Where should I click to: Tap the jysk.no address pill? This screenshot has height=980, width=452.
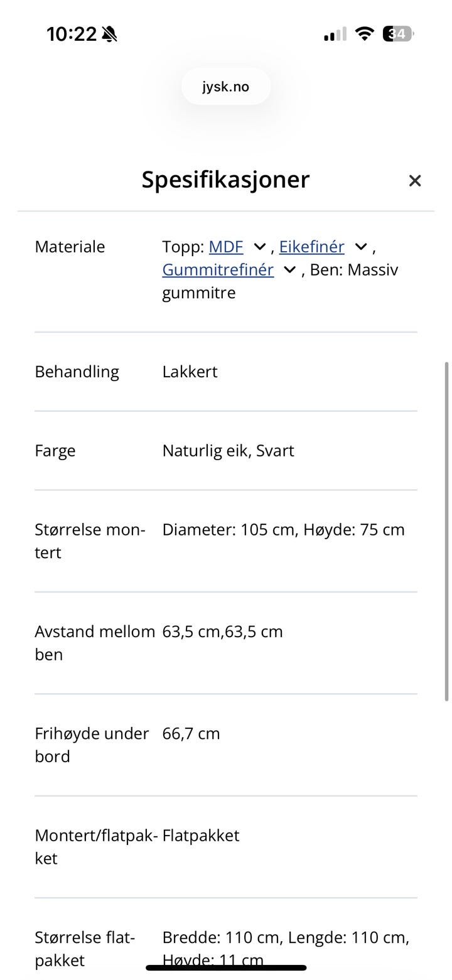pos(226,87)
